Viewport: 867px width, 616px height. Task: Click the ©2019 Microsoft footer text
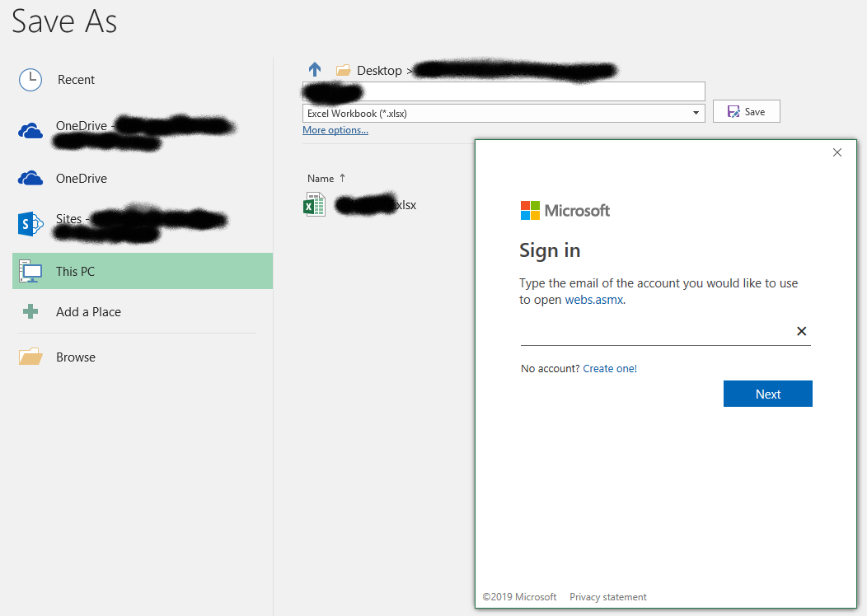point(519,597)
